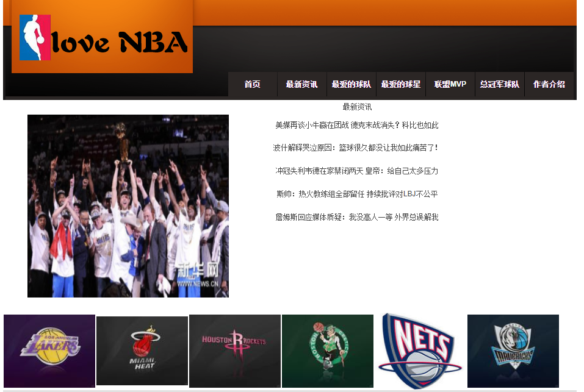Viewport: 584px width, 392px height.
Task: Click the Houston Rockets logo
Action: click(235, 351)
